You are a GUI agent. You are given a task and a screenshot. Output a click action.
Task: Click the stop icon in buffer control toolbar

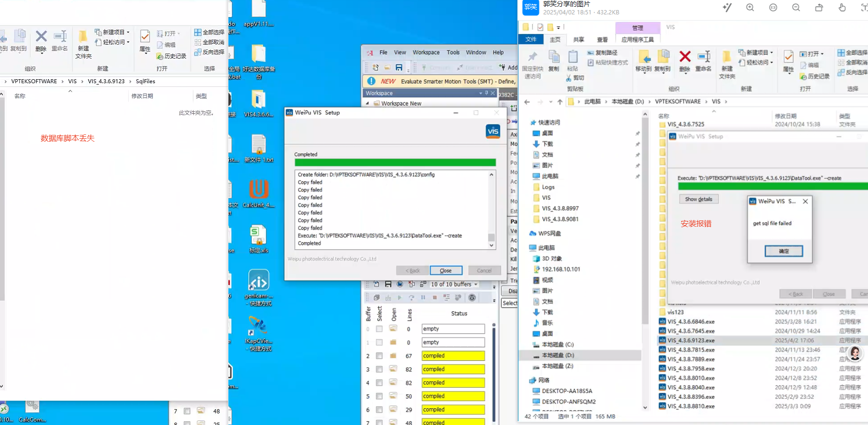pyautogui.click(x=435, y=298)
